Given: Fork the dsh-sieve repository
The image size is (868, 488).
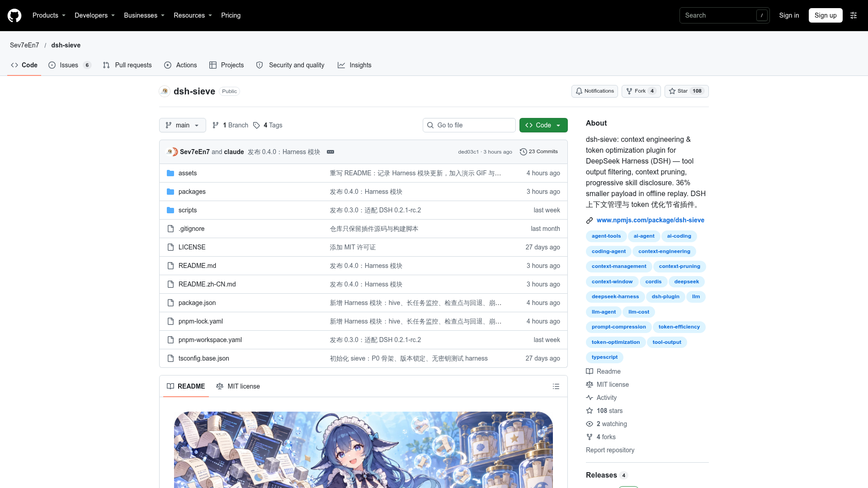Looking at the screenshot, I should point(641,91).
